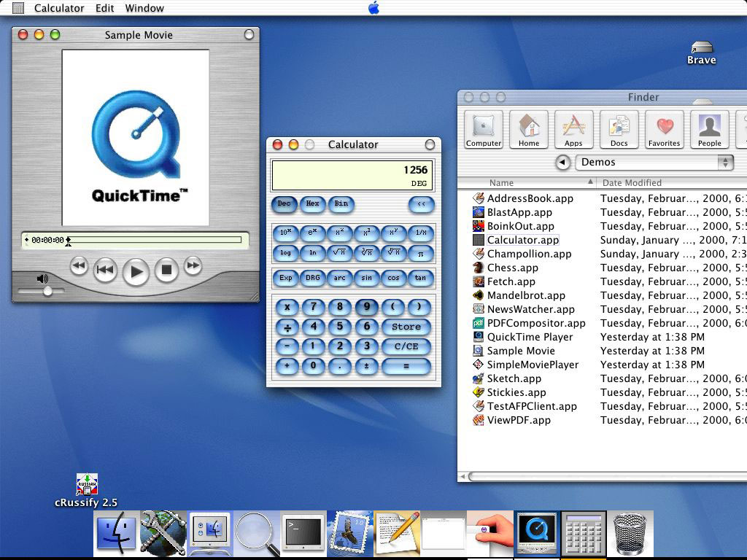Viewport: 747px width, 560px height.
Task: Go to Home in Finder toolbar
Action: click(529, 130)
